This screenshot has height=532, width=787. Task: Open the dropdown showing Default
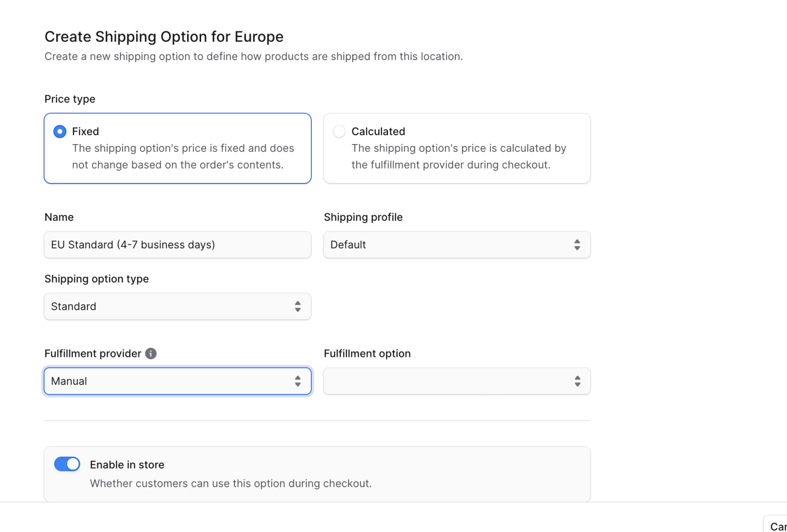[448, 245]
